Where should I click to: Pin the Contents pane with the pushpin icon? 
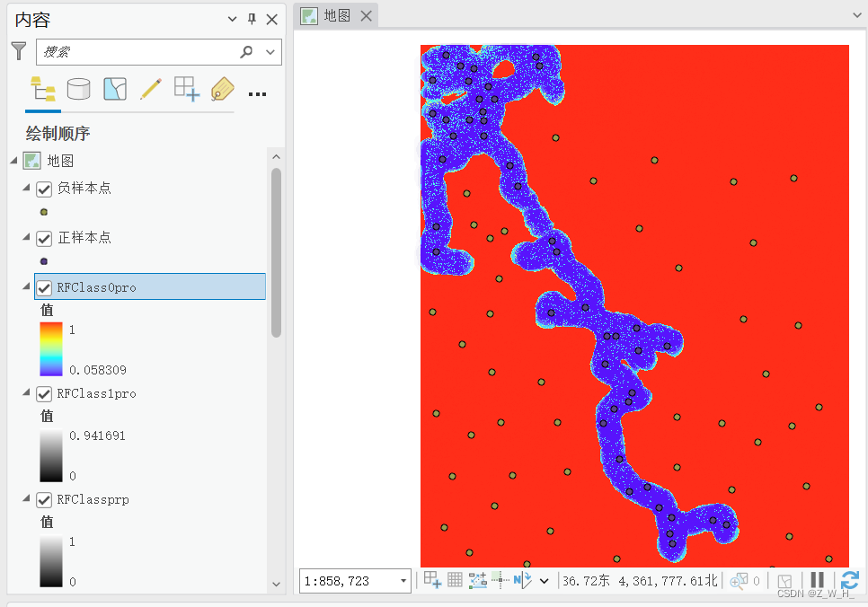click(x=252, y=20)
